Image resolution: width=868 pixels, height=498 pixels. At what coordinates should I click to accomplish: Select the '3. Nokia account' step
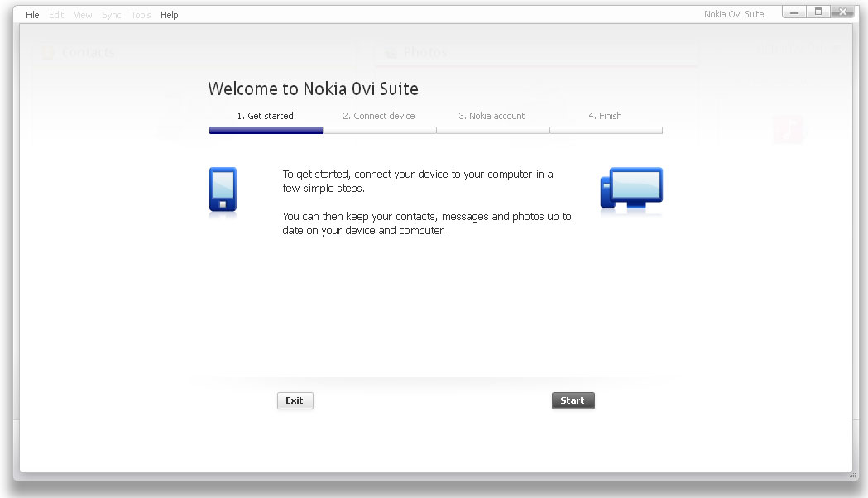point(492,116)
